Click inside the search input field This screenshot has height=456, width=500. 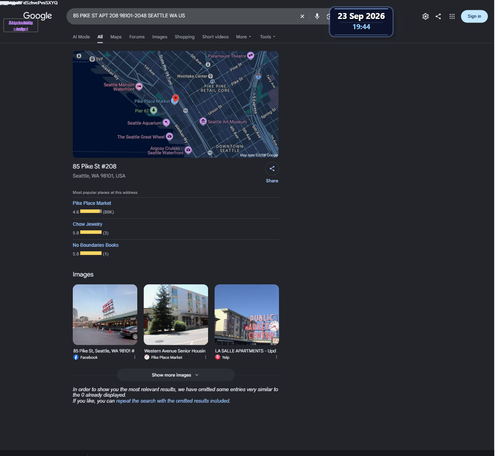click(x=183, y=16)
